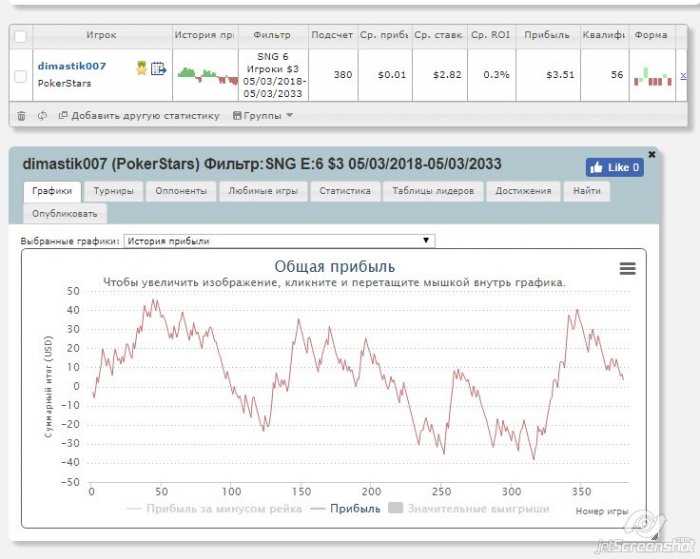Click the Фильтр column header
The width and height of the screenshot is (700, 559).
pyautogui.click(x=272, y=35)
